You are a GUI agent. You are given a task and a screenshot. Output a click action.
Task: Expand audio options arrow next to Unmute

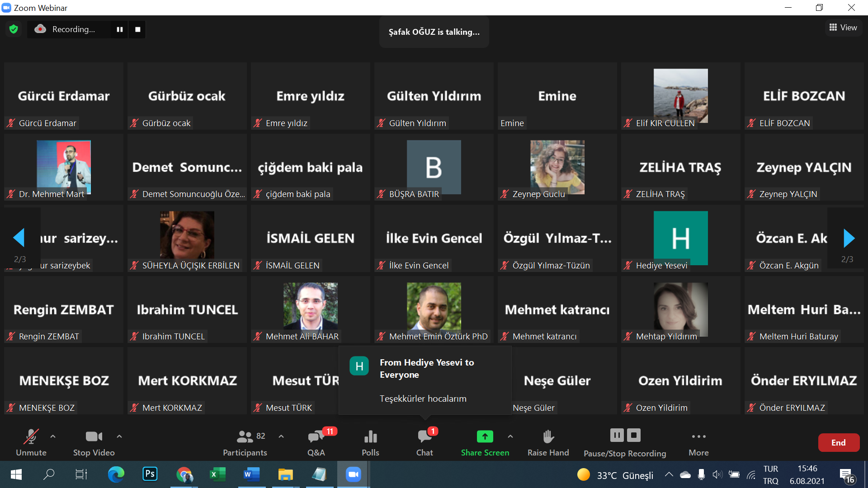pos(53,436)
